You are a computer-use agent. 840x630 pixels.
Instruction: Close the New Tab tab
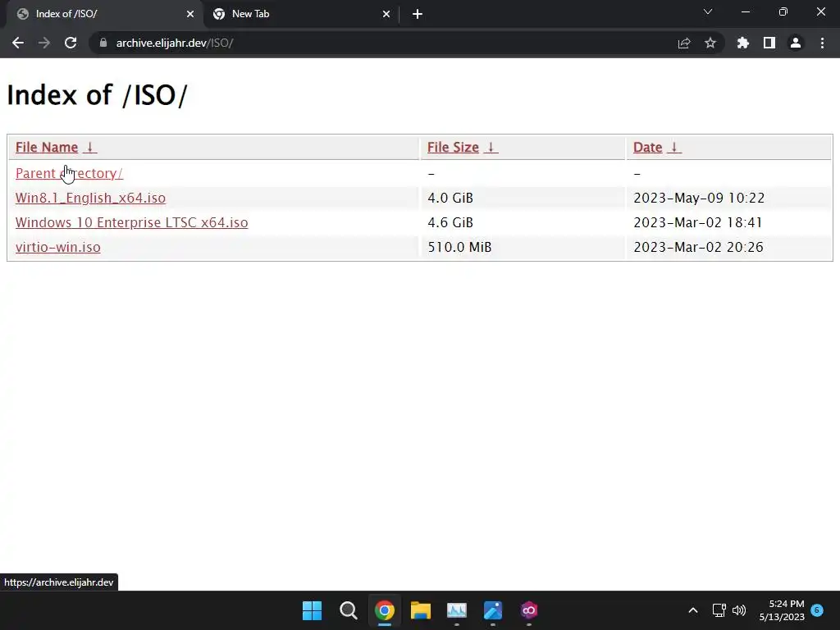point(386,14)
